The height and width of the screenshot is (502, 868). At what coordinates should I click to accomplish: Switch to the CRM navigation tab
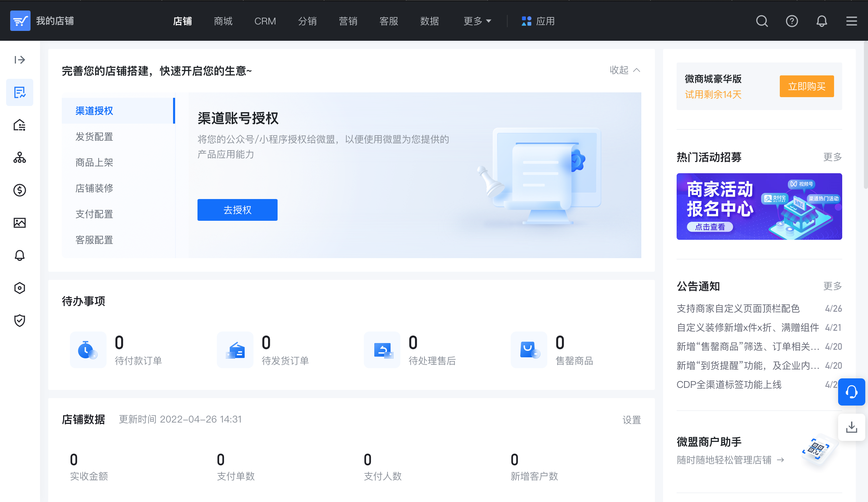[265, 21]
